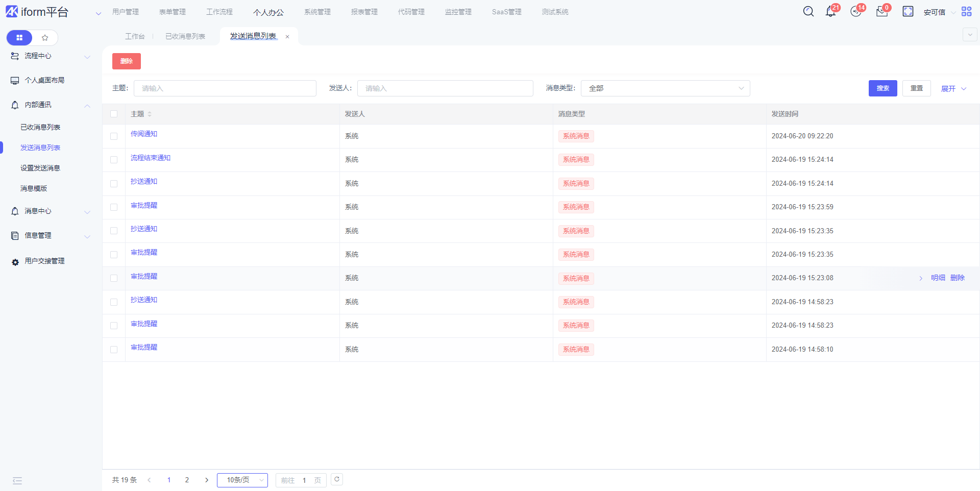The height and width of the screenshot is (491, 980).
Task: Open the mail envelope icon with 0 badge
Action: [x=881, y=12]
